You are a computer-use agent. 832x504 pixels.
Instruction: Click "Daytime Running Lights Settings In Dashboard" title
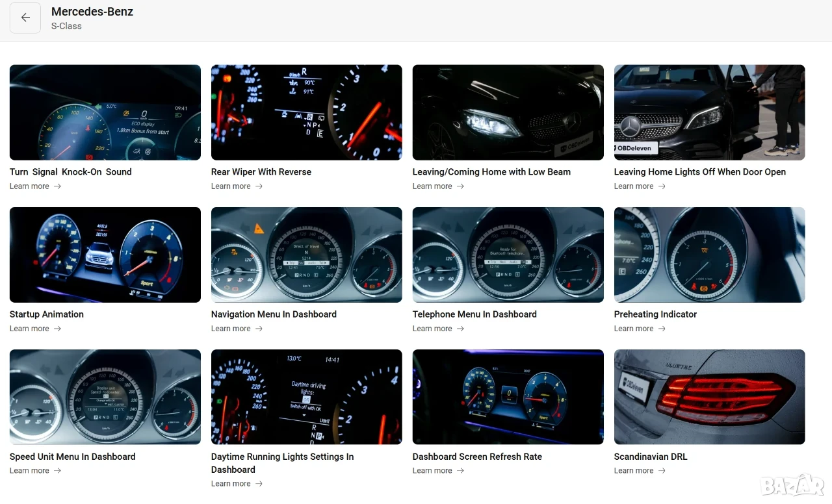coord(283,463)
